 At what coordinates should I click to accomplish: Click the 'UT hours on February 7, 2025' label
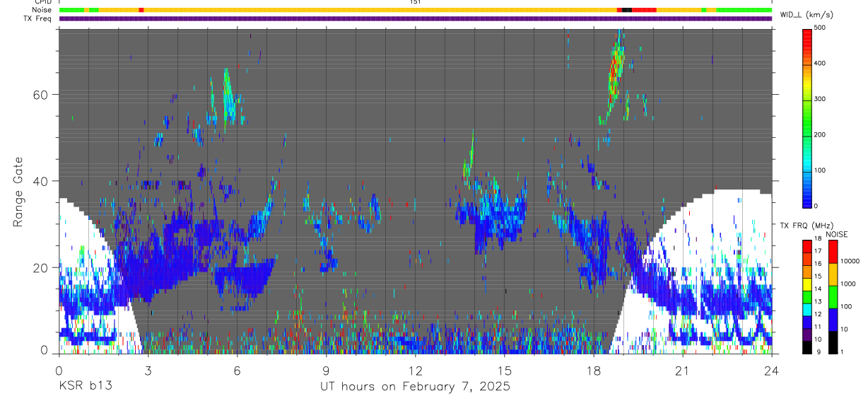click(x=416, y=387)
